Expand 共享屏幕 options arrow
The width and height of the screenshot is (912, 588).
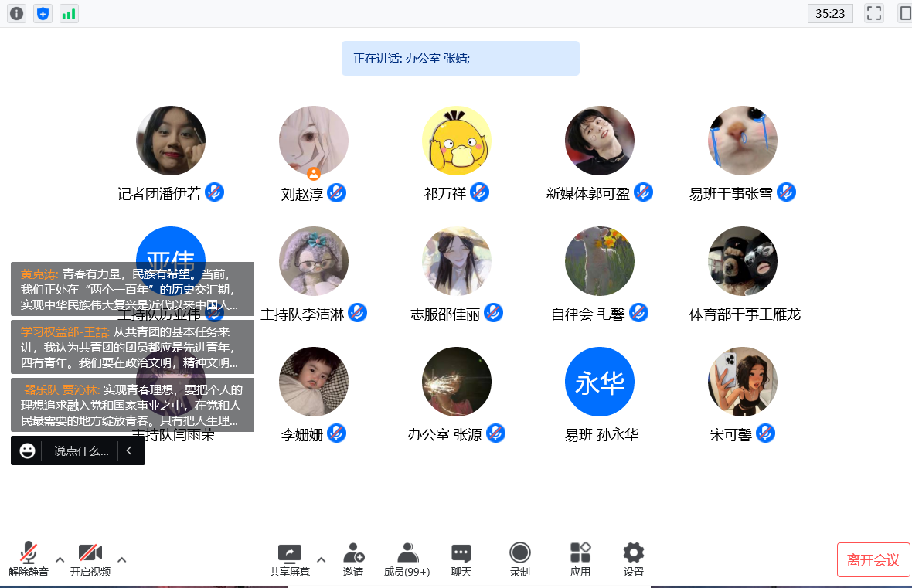pyautogui.click(x=322, y=559)
